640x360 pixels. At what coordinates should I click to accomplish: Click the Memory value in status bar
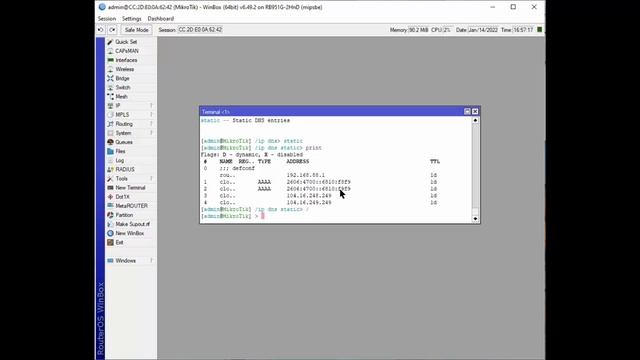click(418, 30)
